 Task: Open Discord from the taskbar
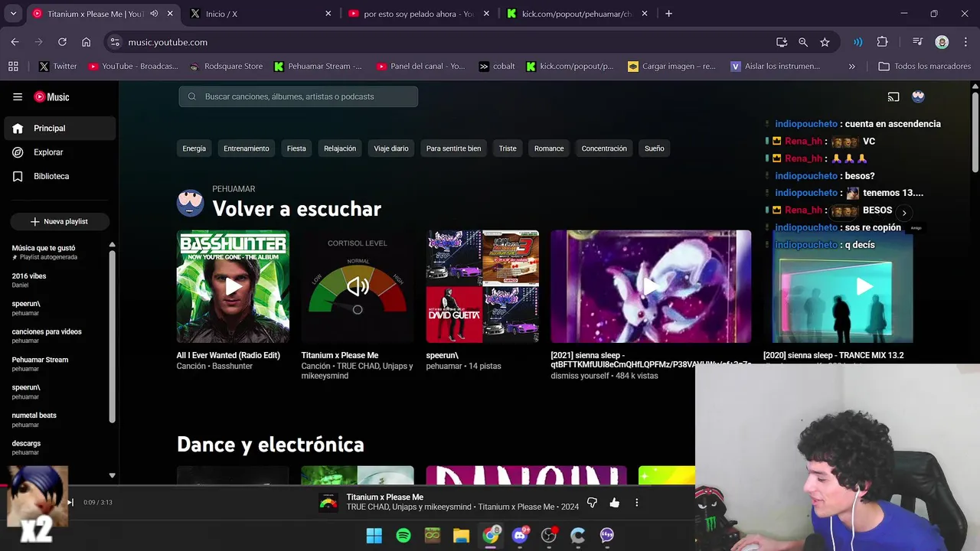(520, 535)
